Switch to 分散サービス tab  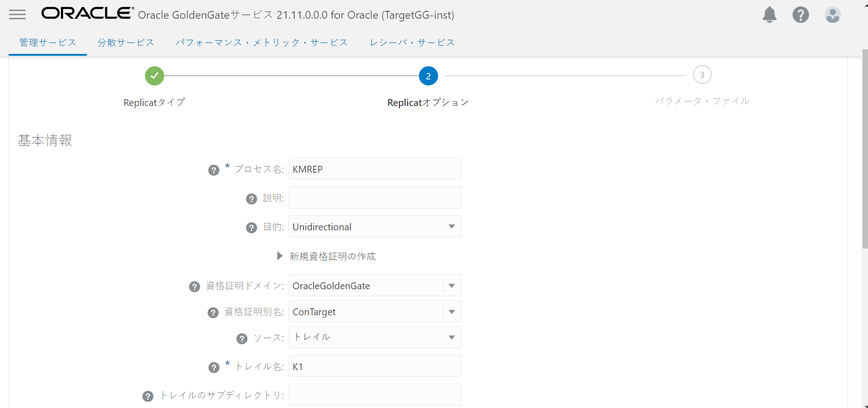point(126,42)
